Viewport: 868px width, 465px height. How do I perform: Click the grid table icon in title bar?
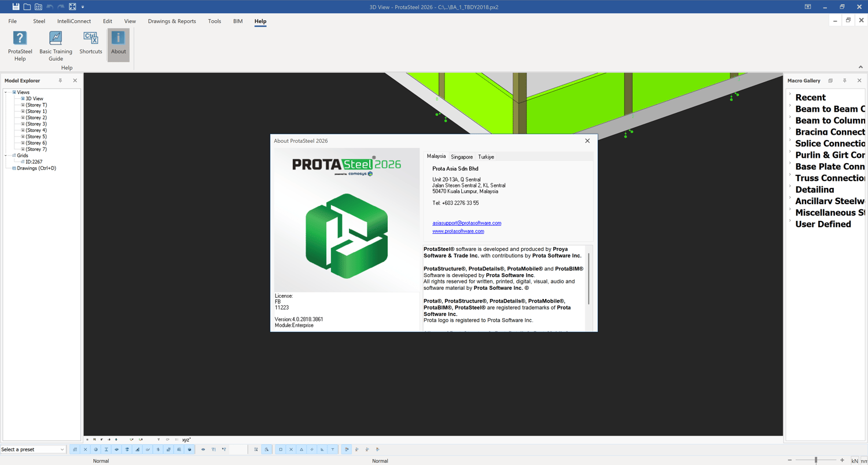coord(38,7)
